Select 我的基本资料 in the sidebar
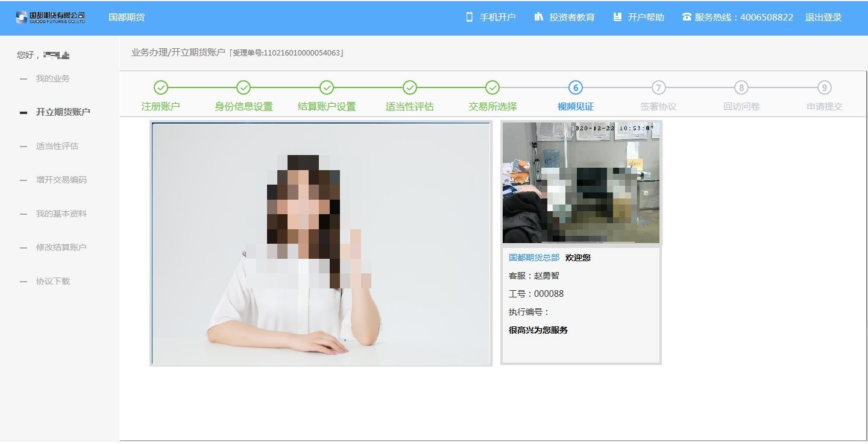This screenshot has width=868, height=444. pyautogui.click(x=61, y=214)
